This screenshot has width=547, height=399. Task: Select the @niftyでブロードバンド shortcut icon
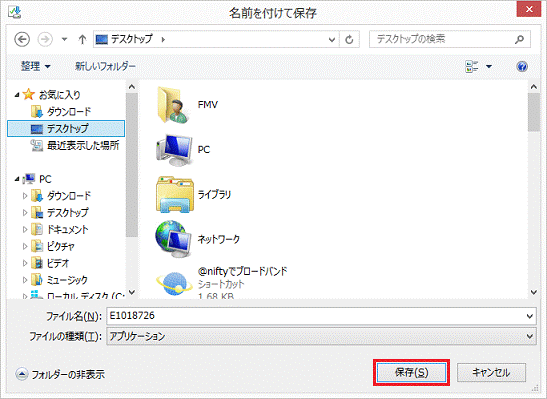174,284
